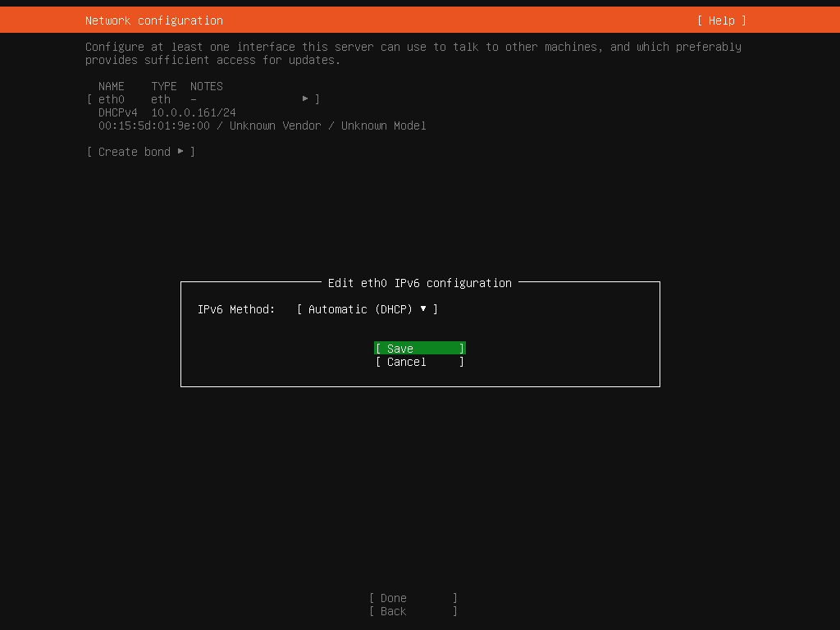Click the eth type cell for eth0

tap(161, 99)
